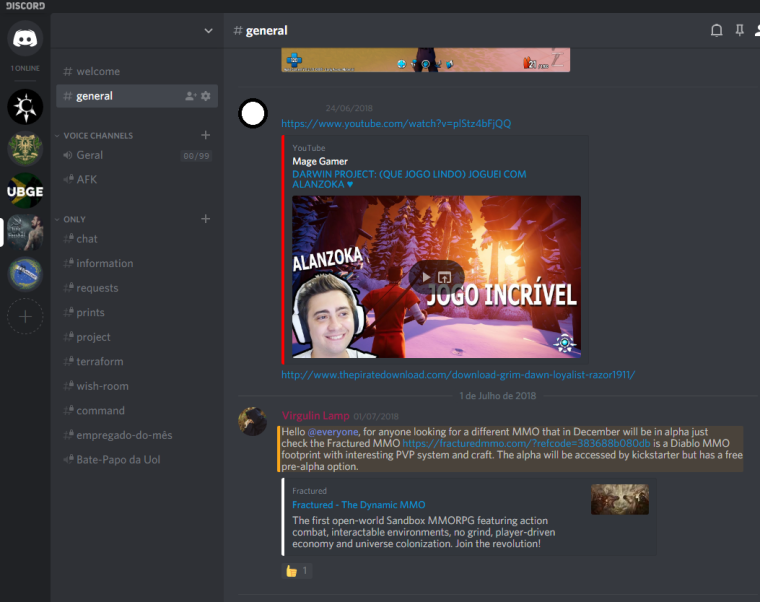Create invite for general channel
Screen dimensions: 760x602
[190, 96]
